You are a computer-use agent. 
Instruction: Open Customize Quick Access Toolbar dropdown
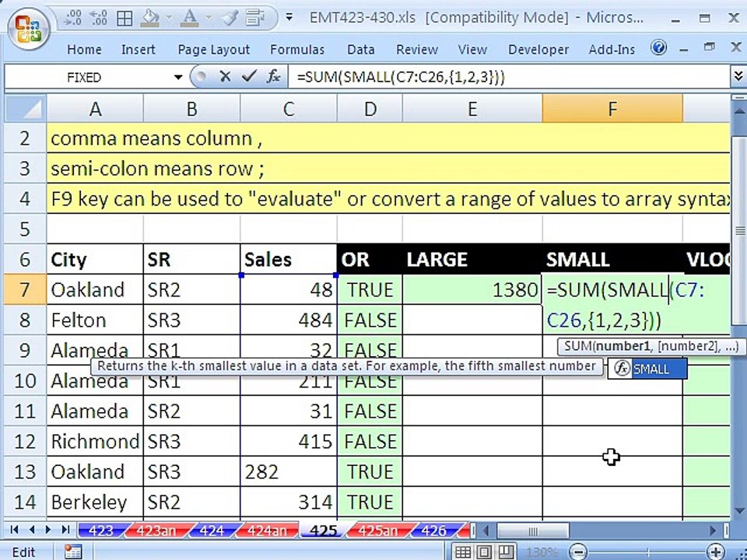289,18
